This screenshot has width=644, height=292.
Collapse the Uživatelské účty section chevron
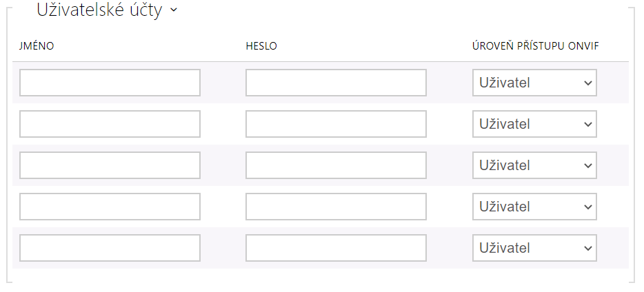coord(172,11)
